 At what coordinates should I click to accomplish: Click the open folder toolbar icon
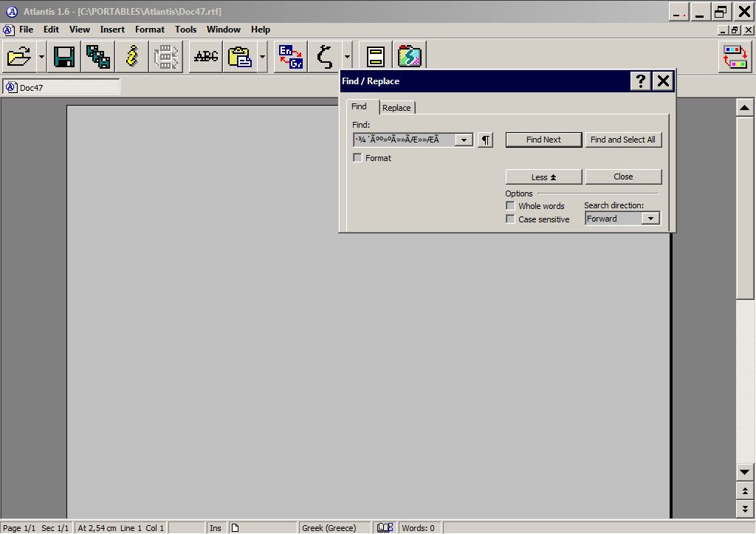19,57
